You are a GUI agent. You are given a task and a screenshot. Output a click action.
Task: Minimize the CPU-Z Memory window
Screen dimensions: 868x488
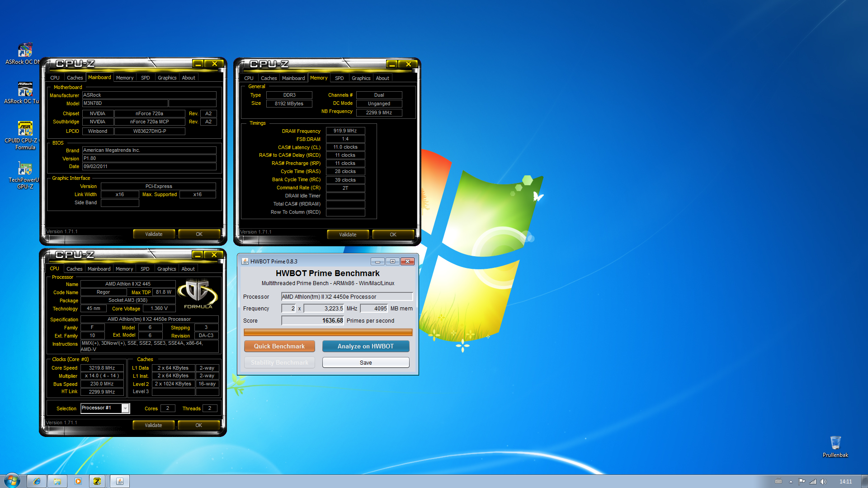click(x=392, y=64)
